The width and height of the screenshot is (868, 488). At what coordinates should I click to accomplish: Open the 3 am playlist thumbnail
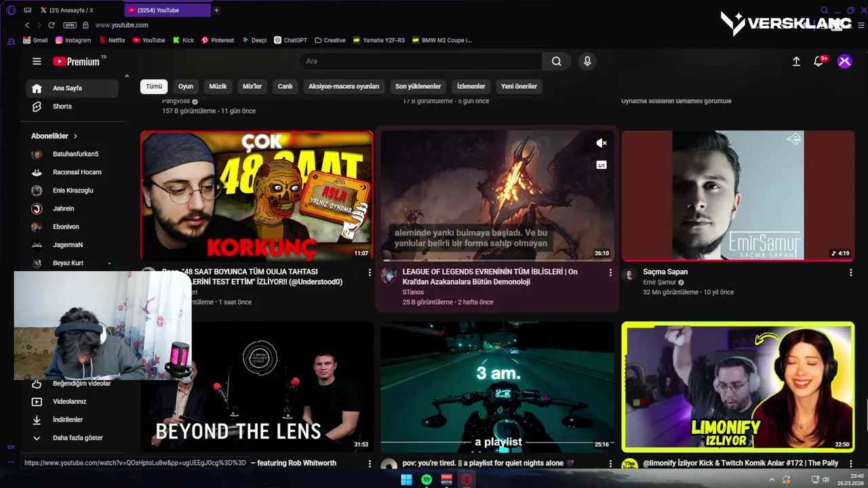click(497, 387)
